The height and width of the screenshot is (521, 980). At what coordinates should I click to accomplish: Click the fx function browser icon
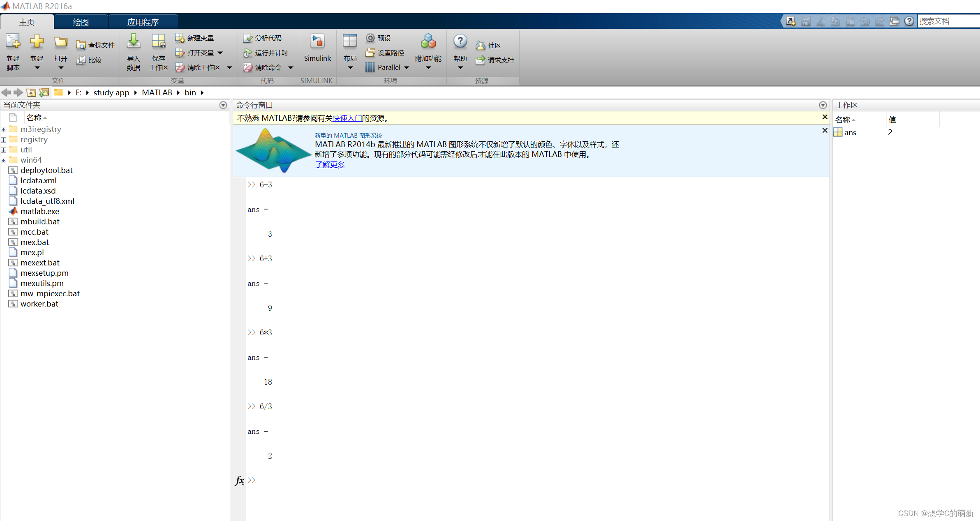click(239, 480)
